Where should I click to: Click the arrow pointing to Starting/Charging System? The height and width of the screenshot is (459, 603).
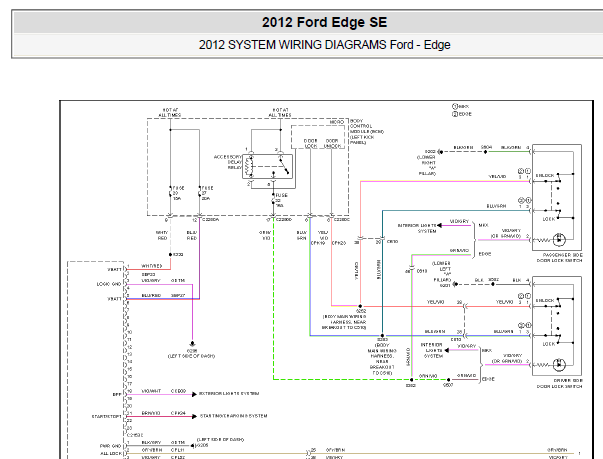(x=195, y=416)
